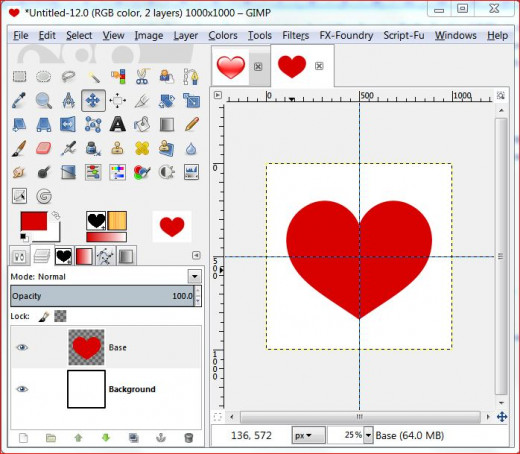Viewport: 520px width, 454px height.
Task: Open the Gradients dock tab
Action: click(84, 256)
